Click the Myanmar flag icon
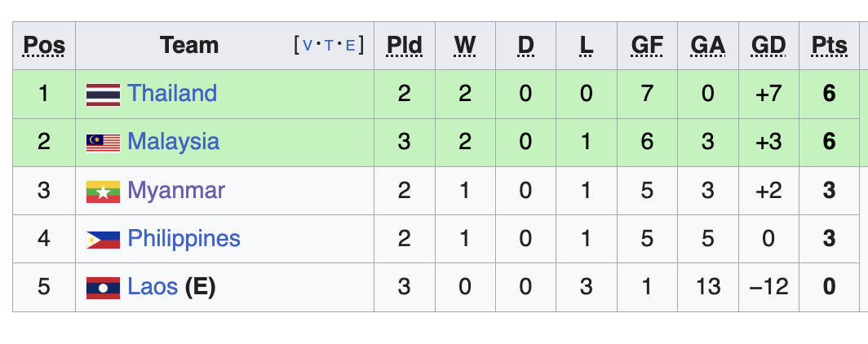Viewport: 868px width, 344px height. pos(103,192)
